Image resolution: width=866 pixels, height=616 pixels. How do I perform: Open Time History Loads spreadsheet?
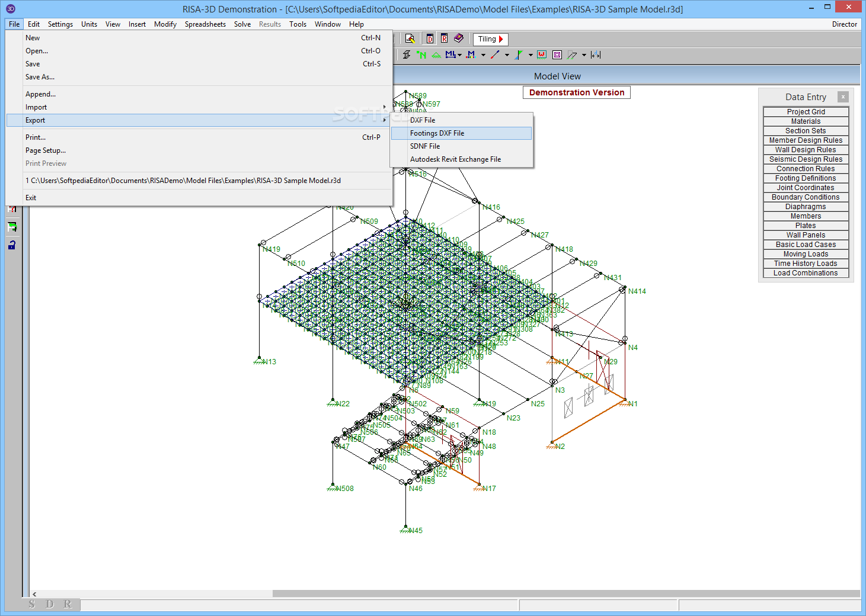tap(806, 264)
